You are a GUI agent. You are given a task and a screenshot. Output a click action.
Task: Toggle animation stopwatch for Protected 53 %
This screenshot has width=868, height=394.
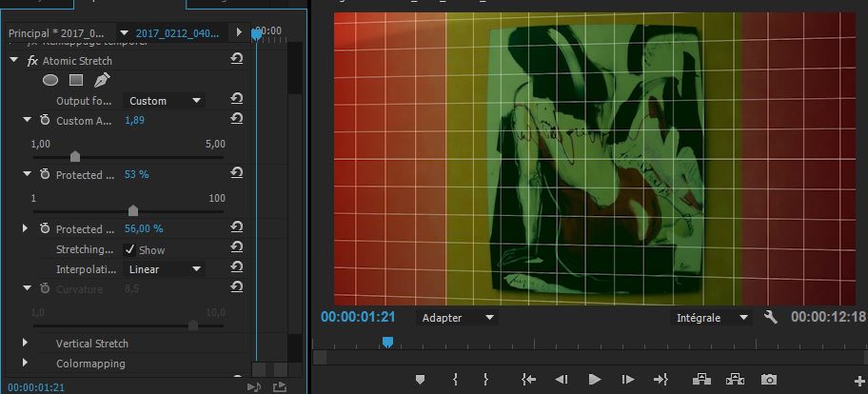[45, 174]
